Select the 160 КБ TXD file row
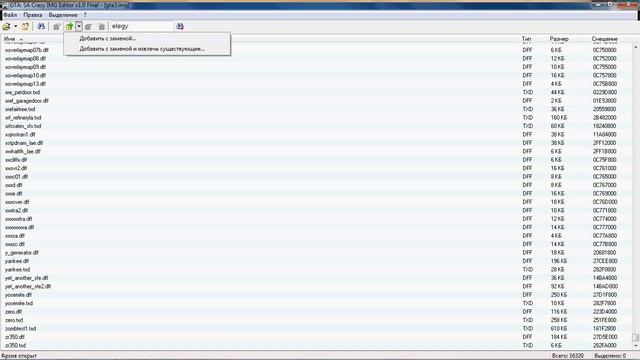 coord(317,118)
